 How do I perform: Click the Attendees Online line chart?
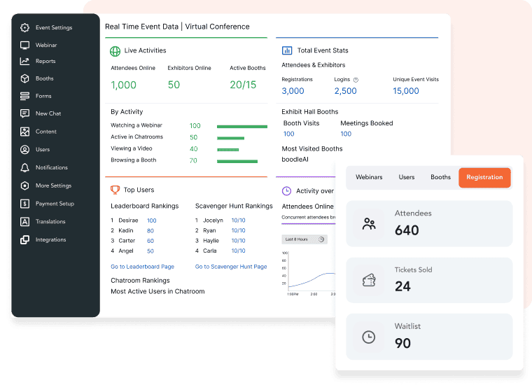[309, 272]
